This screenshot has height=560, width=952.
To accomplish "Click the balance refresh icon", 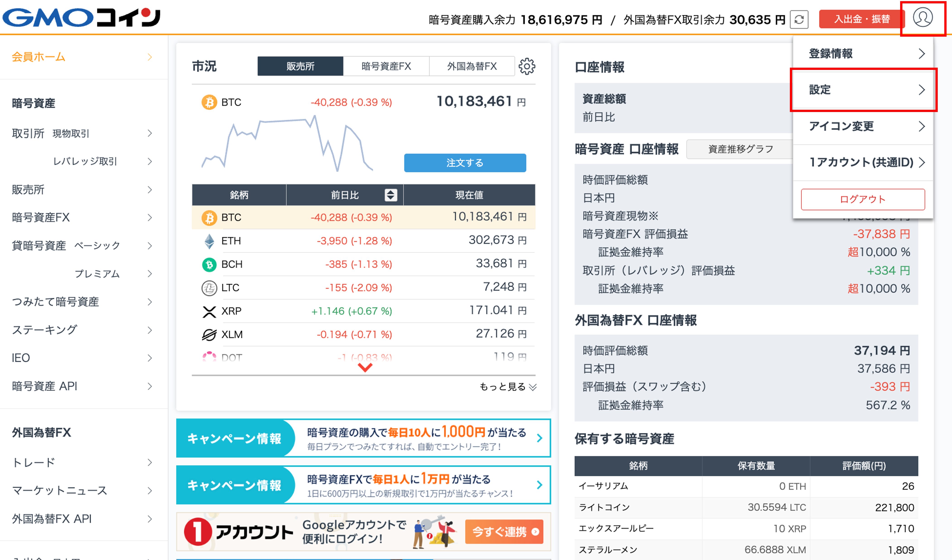I will click(x=799, y=19).
